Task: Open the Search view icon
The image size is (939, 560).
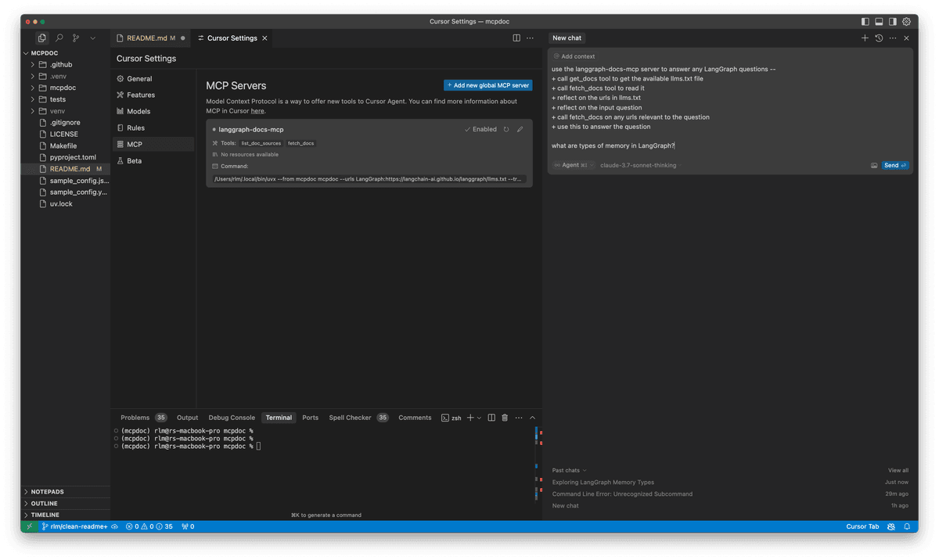Action: [x=59, y=38]
